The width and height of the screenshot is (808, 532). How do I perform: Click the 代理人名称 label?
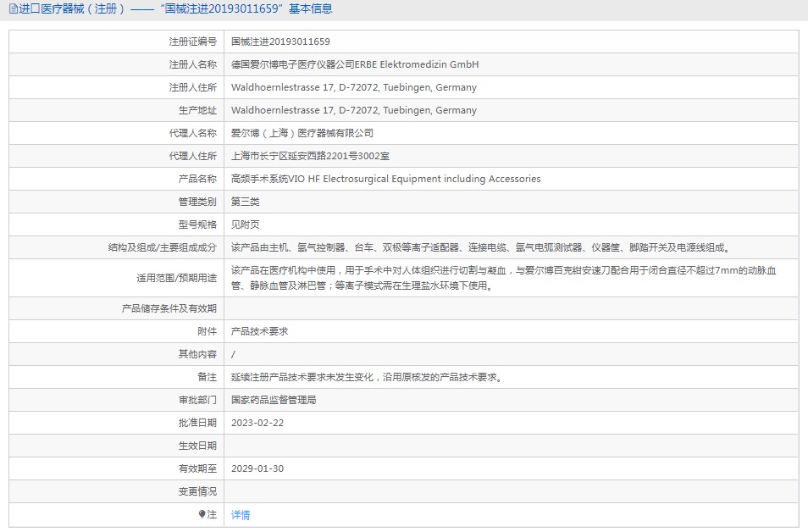click(193, 133)
